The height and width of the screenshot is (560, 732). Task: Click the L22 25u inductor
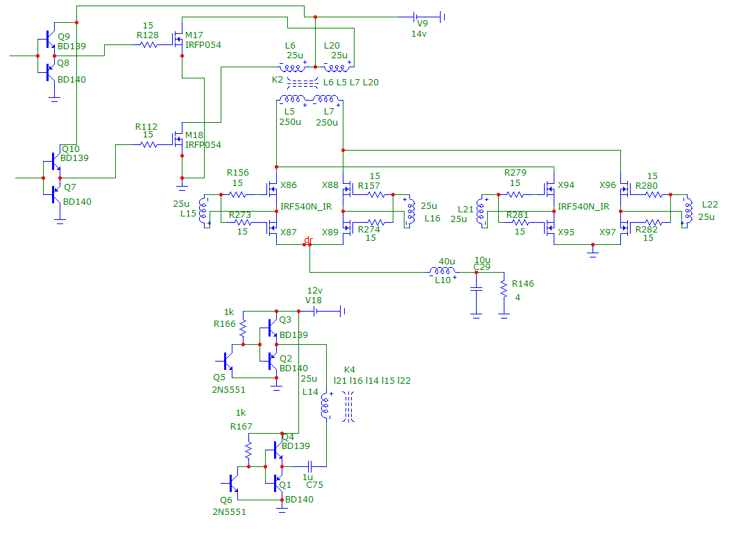click(687, 212)
